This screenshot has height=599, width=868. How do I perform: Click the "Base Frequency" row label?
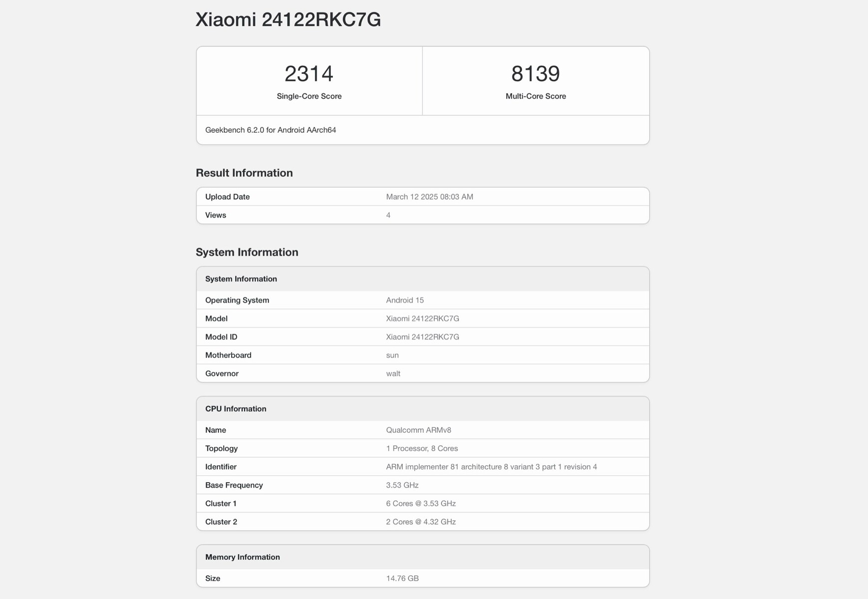point(234,485)
